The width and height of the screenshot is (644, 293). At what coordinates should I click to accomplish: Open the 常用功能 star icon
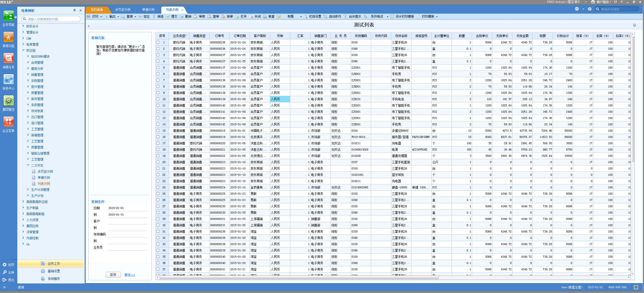[8, 37]
